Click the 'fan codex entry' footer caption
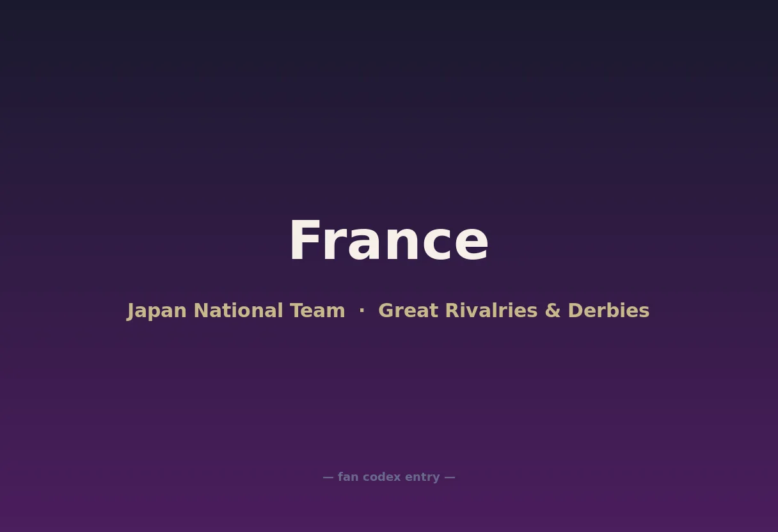Image resolution: width=778 pixels, height=532 pixels. [x=389, y=477]
